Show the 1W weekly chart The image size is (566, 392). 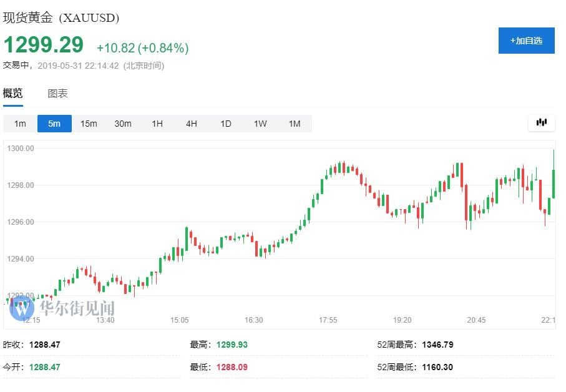260,124
